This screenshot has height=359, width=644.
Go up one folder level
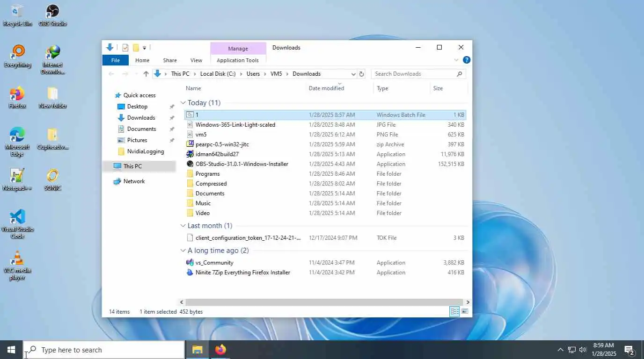pos(146,74)
